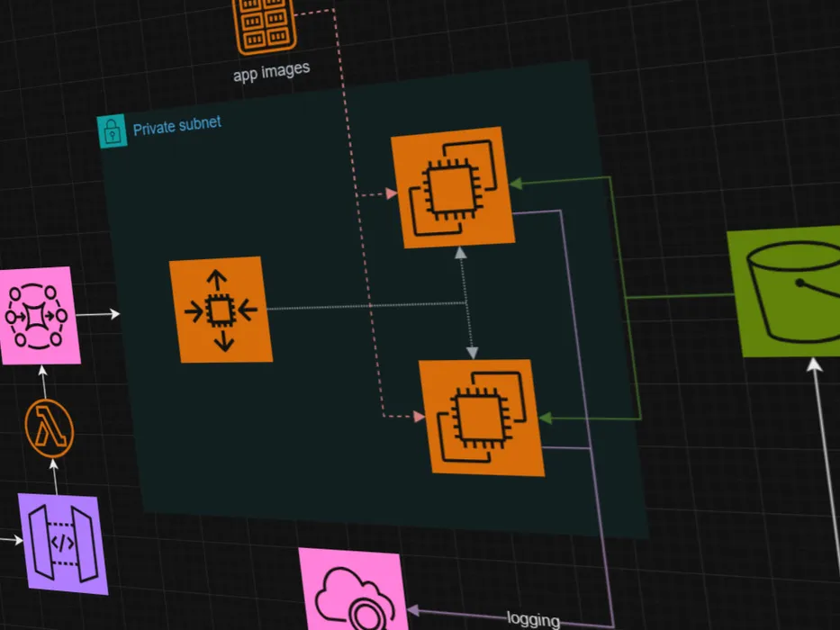Select the lower EC2 instance icon

tap(480, 416)
